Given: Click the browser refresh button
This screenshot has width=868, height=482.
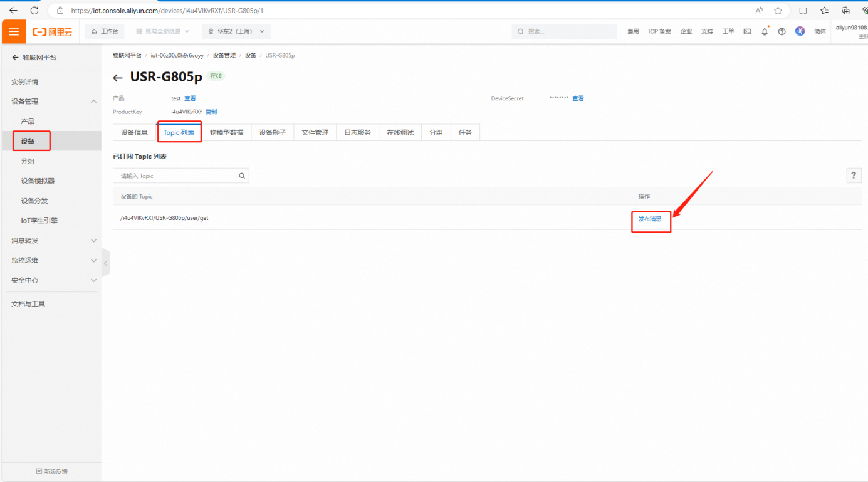Looking at the screenshot, I should tap(34, 11).
